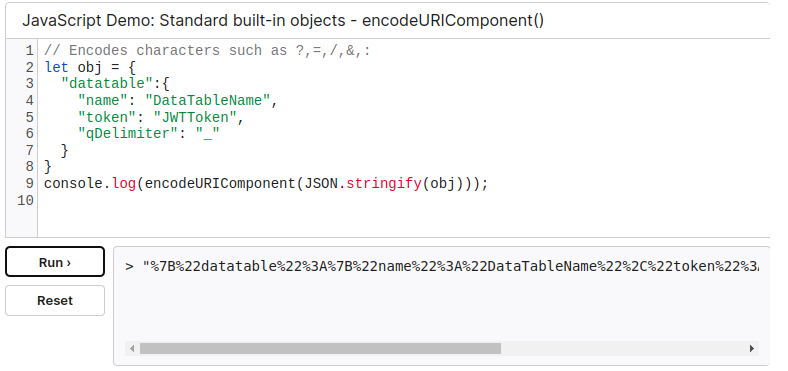Click the Run button
Viewport: 788px width, 371px height.
[55, 261]
